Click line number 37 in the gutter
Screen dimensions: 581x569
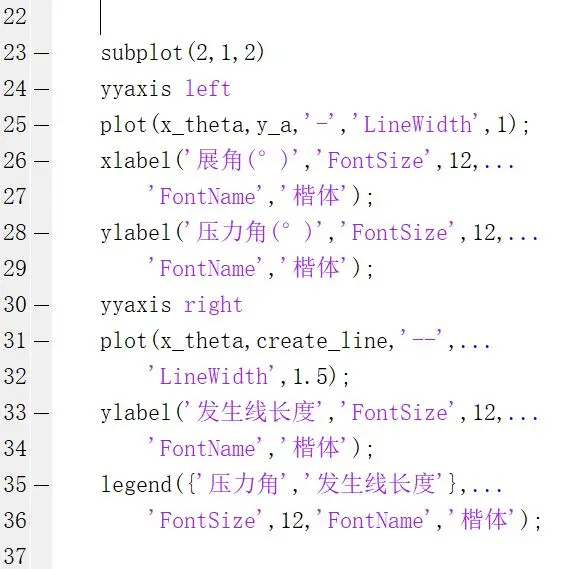click(15, 556)
